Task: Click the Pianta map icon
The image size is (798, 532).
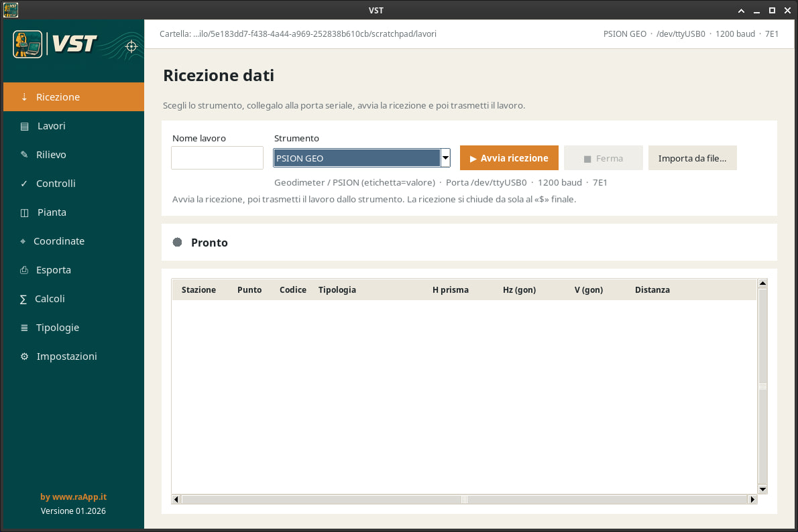Action: (x=24, y=212)
